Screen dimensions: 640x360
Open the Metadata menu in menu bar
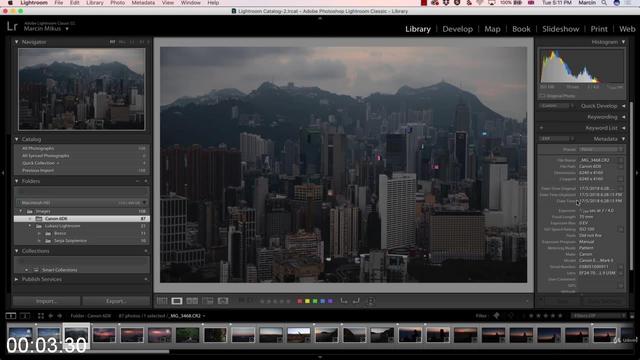(x=143, y=3)
